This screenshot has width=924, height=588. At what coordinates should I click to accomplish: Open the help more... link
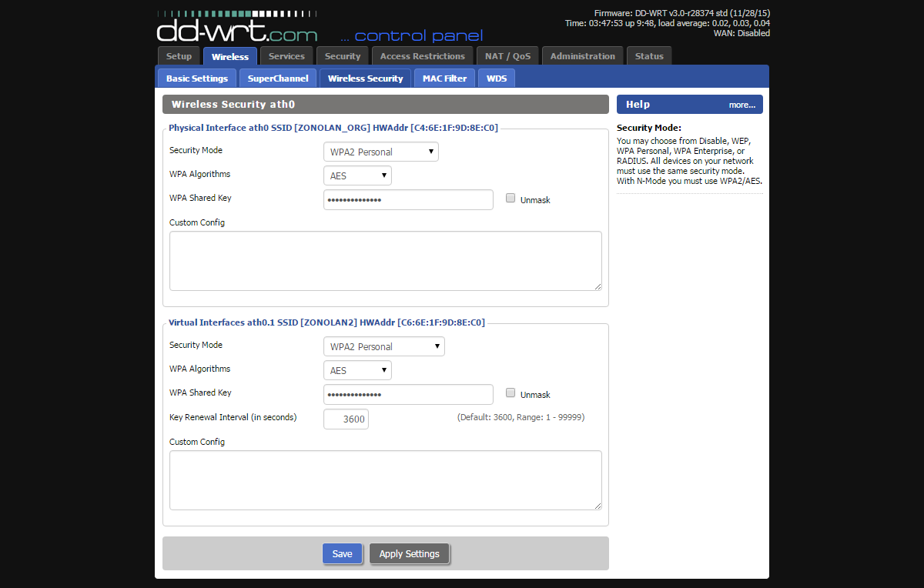742,105
